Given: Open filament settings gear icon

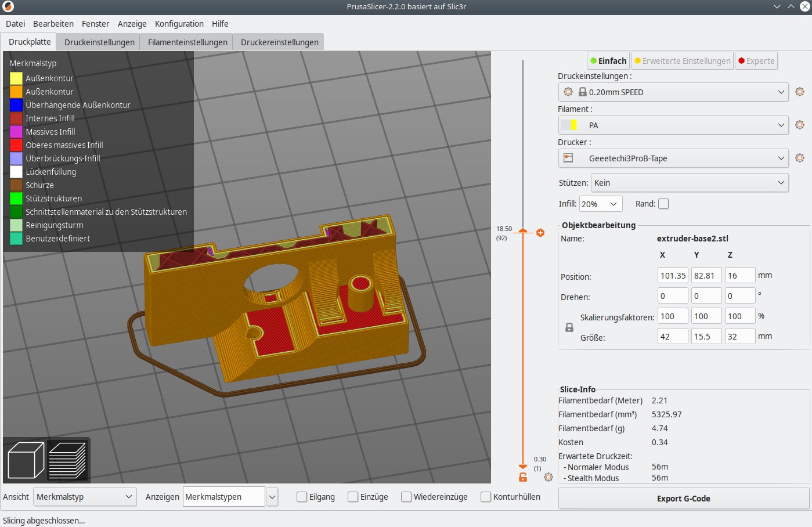Looking at the screenshot, I should click(x=799, y=125).
